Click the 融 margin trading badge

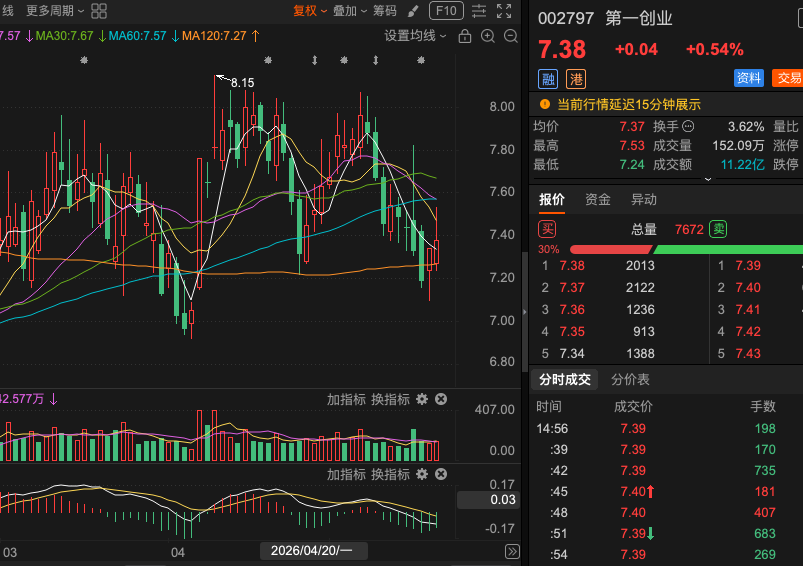pyautogui.click(x=548, y=79)
